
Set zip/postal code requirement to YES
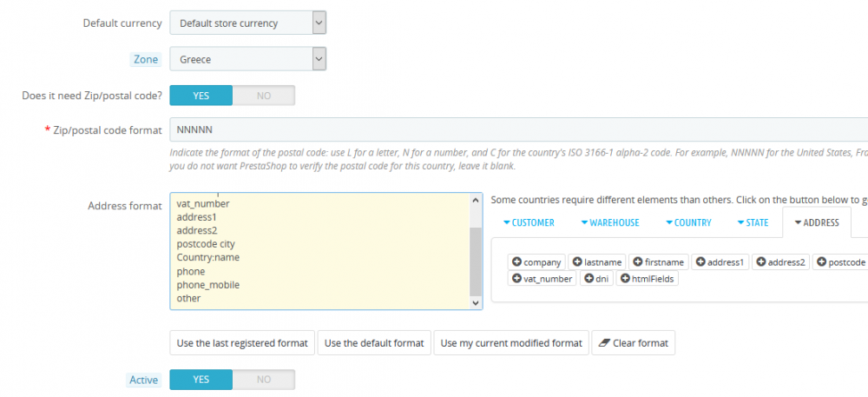click(201, 95)
